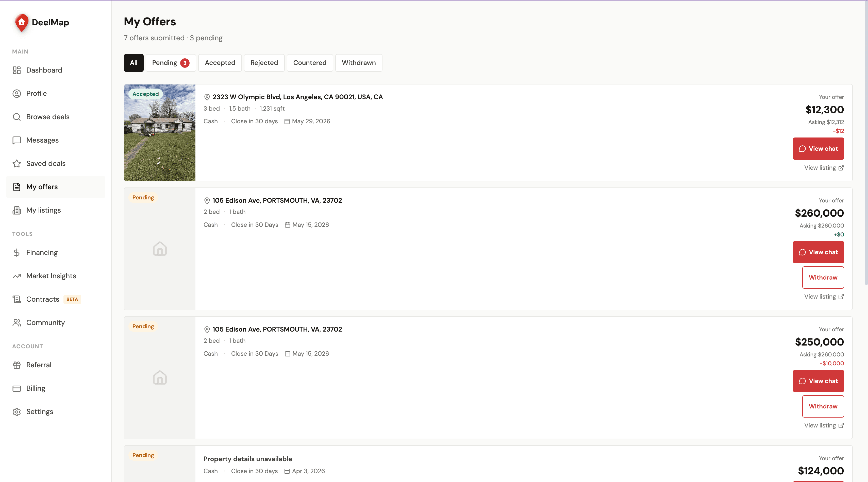Open Messages via chat bubble icon
868x482 pixels.
pos(16,140)
